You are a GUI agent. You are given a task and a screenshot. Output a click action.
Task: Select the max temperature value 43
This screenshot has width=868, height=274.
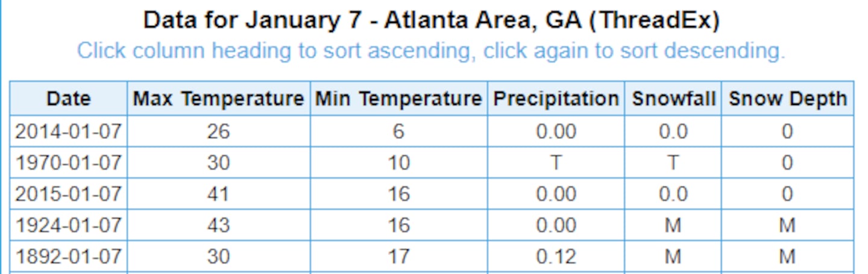[218, 225]
